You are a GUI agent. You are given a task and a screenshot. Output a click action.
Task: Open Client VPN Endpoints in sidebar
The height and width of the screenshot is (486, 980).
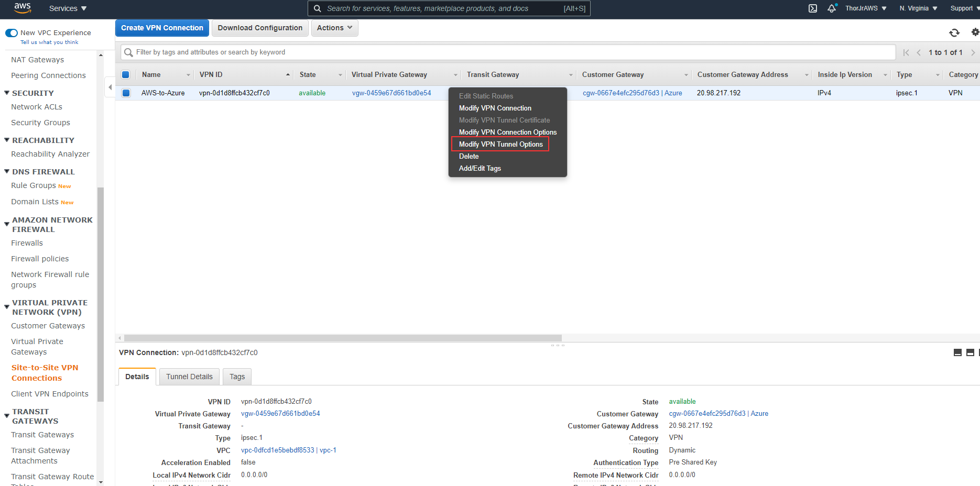pos(50,394)
